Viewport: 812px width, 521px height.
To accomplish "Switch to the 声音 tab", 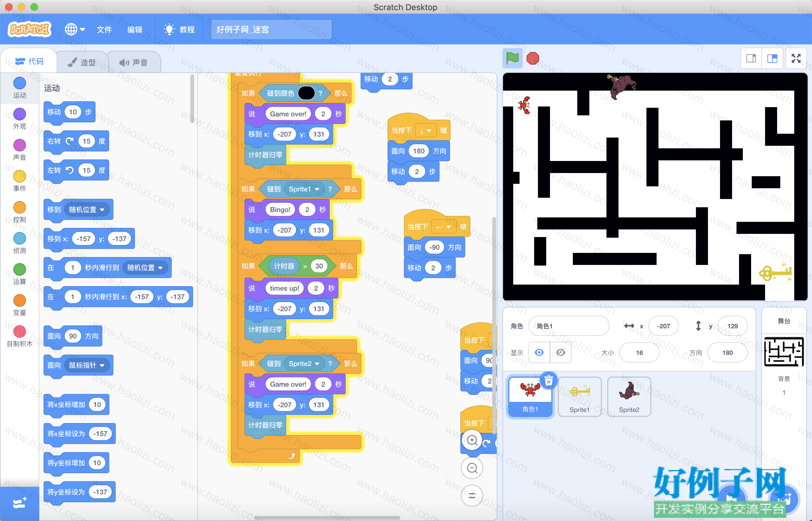I will pyautogui.click(x=134, y=62).
